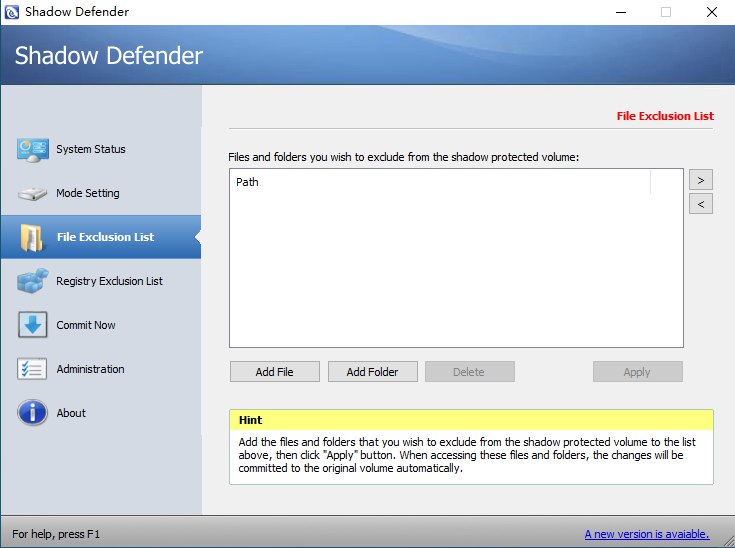
Task: Go to the Mode Setting section
Action: [x=88, y=193]
